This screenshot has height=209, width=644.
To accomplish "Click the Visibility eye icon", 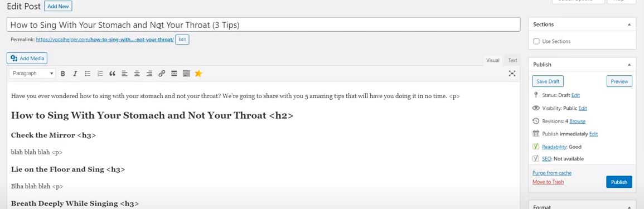I will pos(536,108).
